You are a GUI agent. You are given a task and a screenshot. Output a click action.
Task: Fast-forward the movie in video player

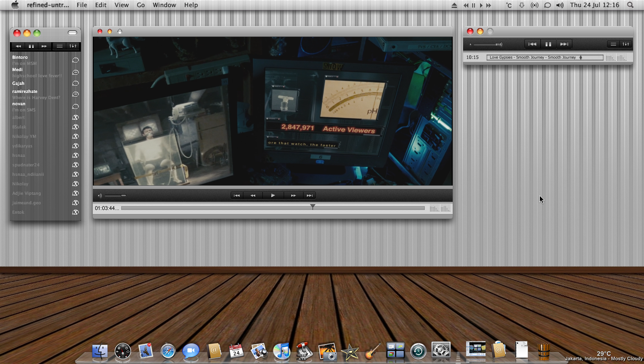point(293,195)
